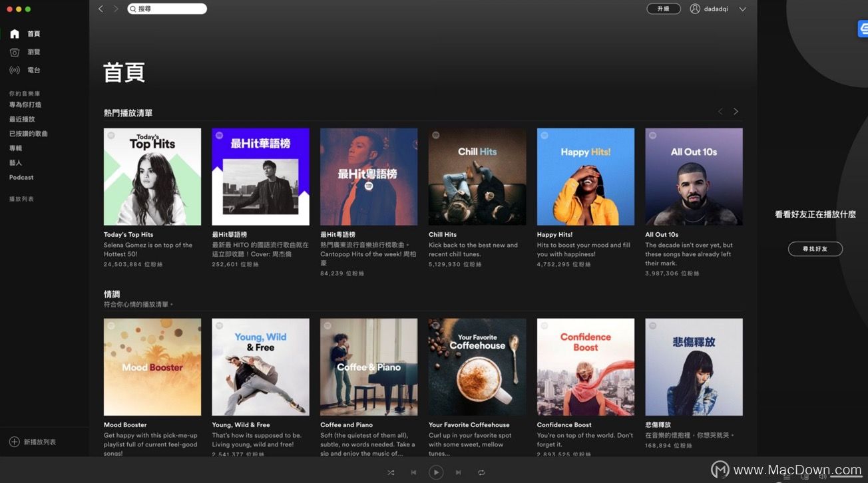The width and height of the screenshot is (868, 483).
Task: Open Confidence Boost playlist cover
Action: [586, 367]
